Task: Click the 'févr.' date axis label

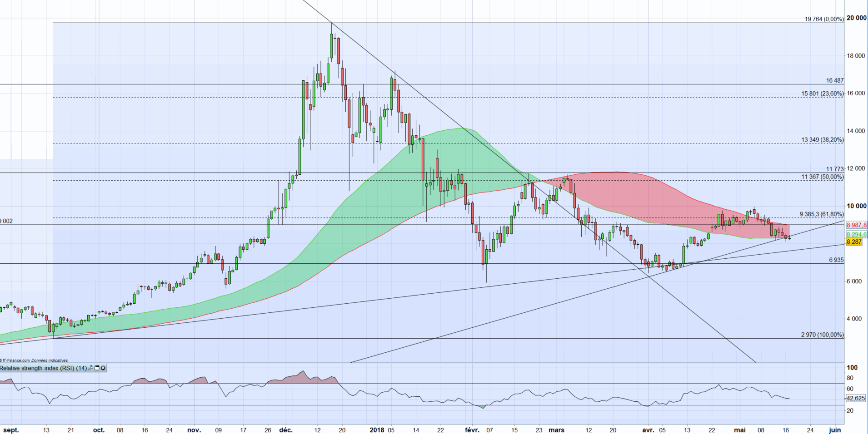Action: point(472,430)
